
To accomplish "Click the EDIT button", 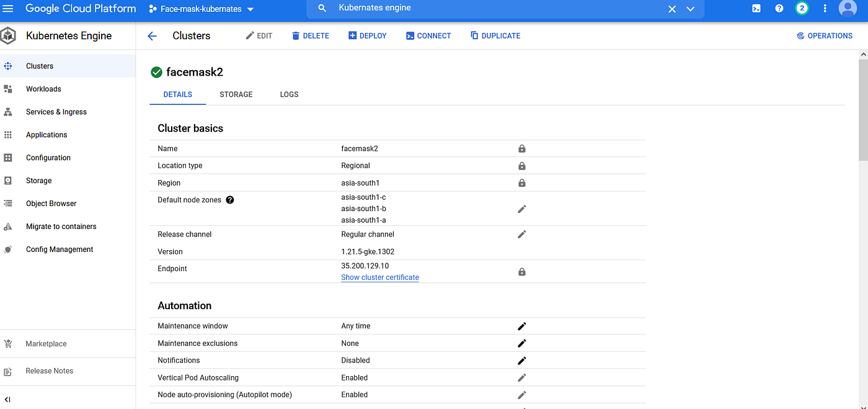I will coord(259,36).
